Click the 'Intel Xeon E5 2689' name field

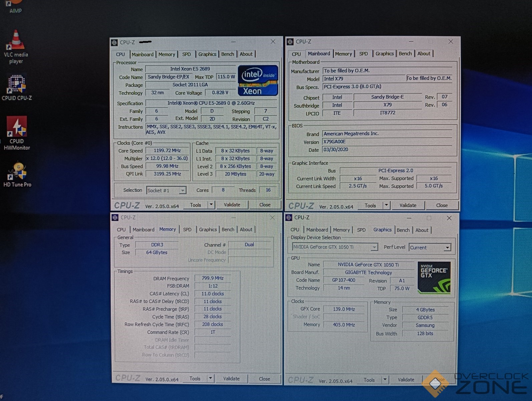pos(190,69)
